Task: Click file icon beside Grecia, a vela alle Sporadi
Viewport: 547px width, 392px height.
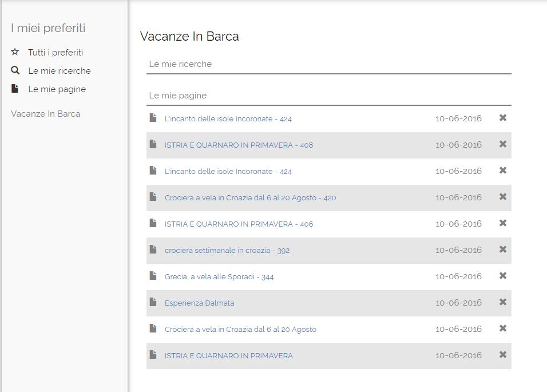Action: pos(153,275)
